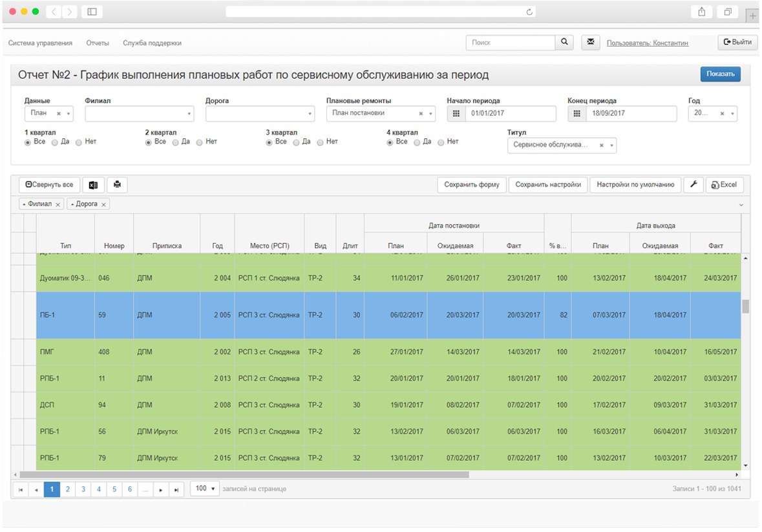Click the printer icon
The height and width of the screenshot is (532, 762).
coord(117,185)
